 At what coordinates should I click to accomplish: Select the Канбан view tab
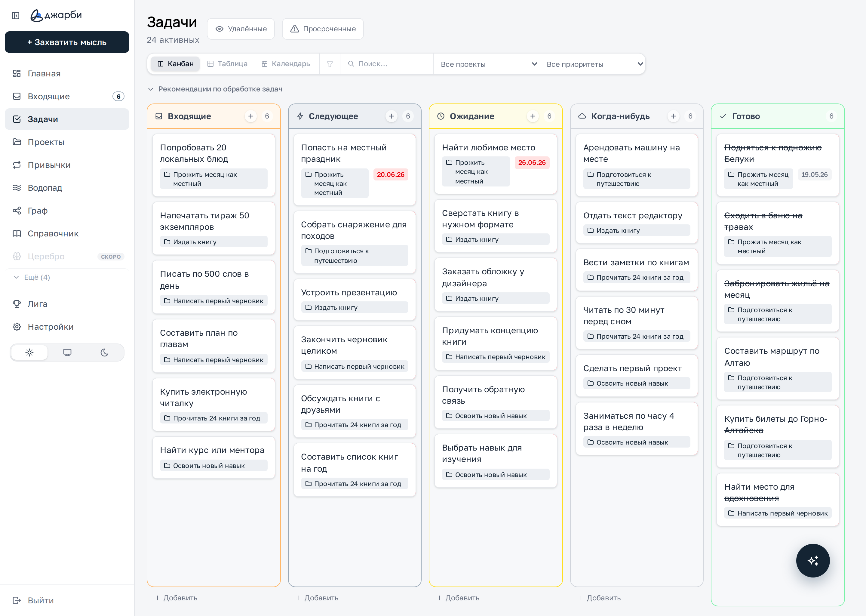pyautogui.click(x=175, y=64)
